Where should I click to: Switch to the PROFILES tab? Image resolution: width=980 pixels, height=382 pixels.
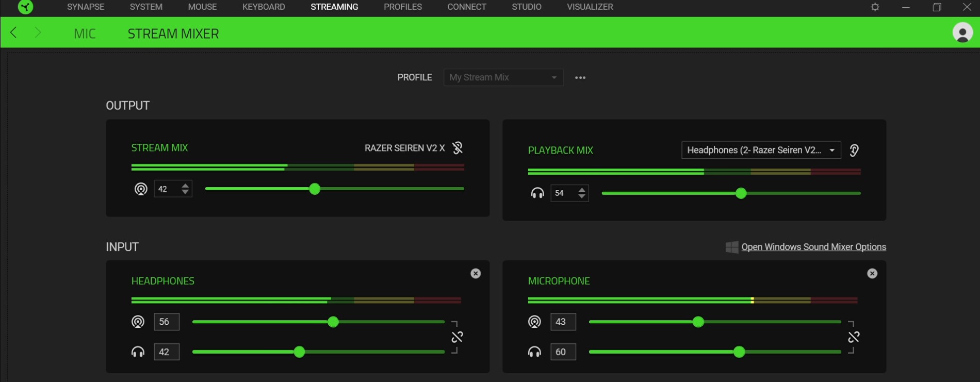pyautogui.click(x=403, y=7)
